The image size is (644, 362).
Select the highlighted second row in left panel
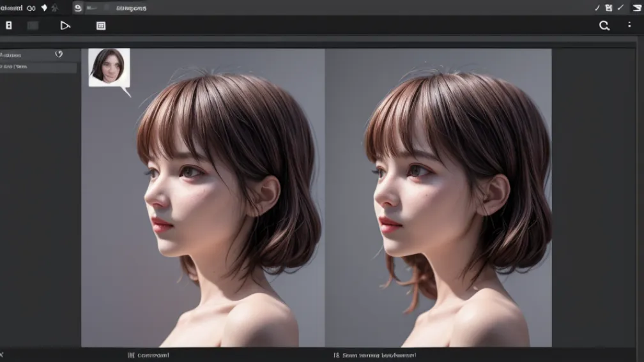(38, 67)
